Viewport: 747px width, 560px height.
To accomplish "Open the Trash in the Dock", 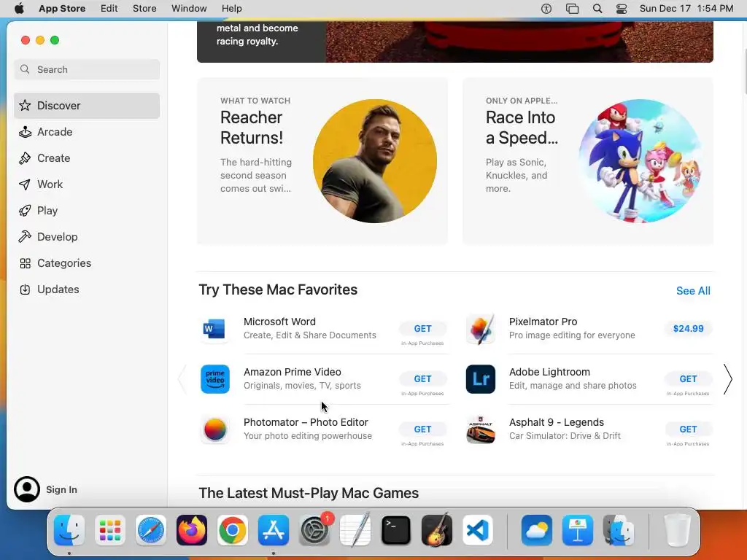I will [677, 530].
